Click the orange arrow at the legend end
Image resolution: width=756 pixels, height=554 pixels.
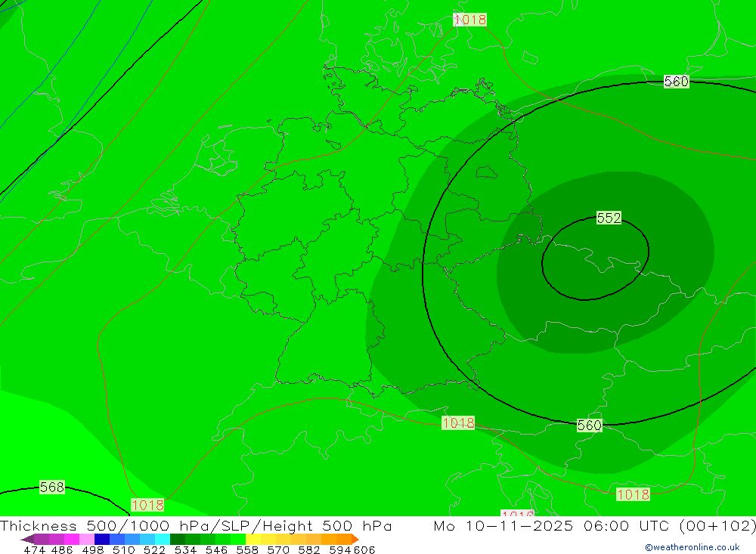coord(355,539)
